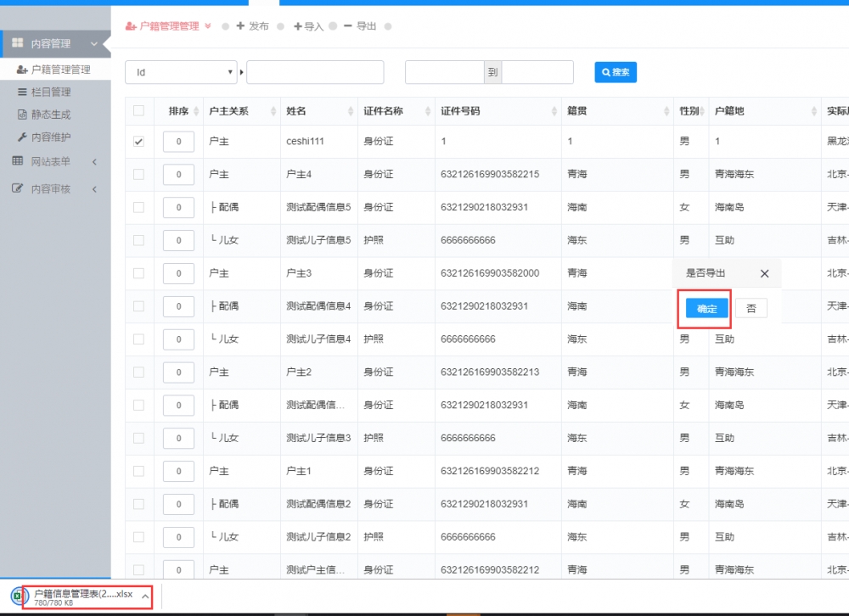The width and height of the screenshot is (849, 616).
Task: Expand the 内容审核 sidebar section
Action: coord(55,189)
